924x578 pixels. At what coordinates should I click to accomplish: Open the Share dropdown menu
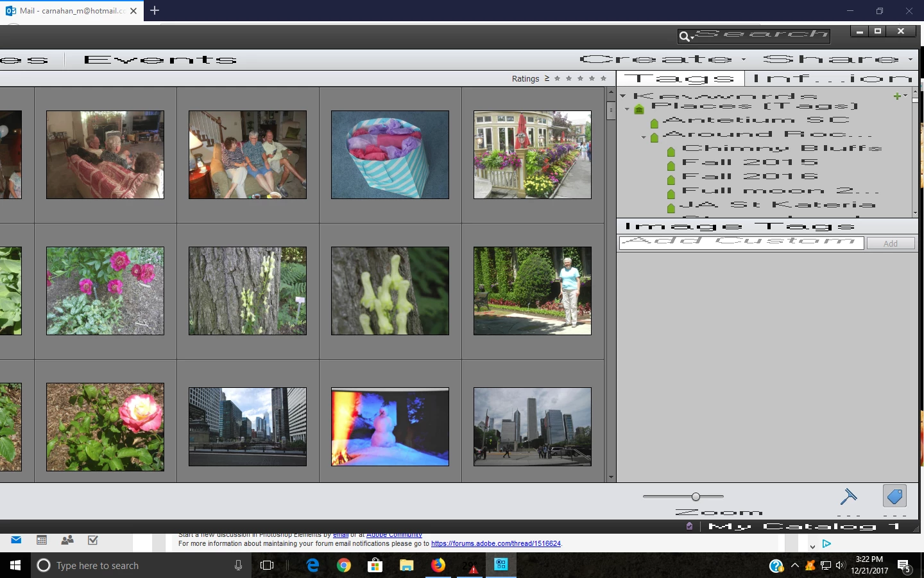[x=838, y=59]
